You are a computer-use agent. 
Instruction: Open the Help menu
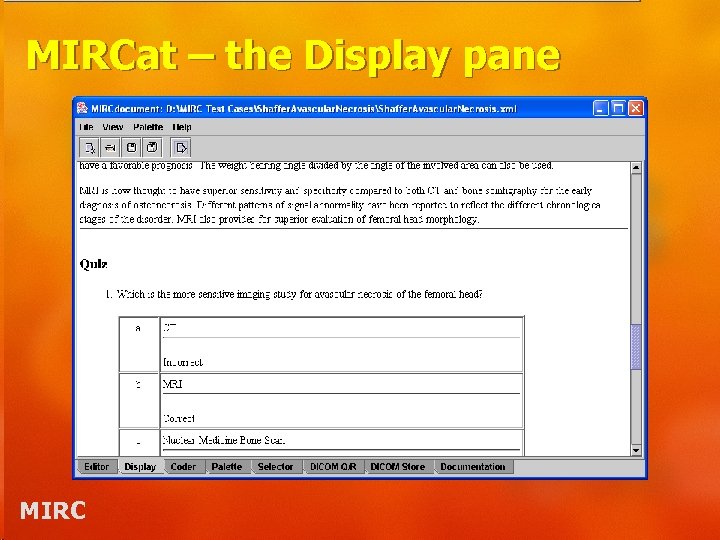pyautogui.click(x=182, y=127)
